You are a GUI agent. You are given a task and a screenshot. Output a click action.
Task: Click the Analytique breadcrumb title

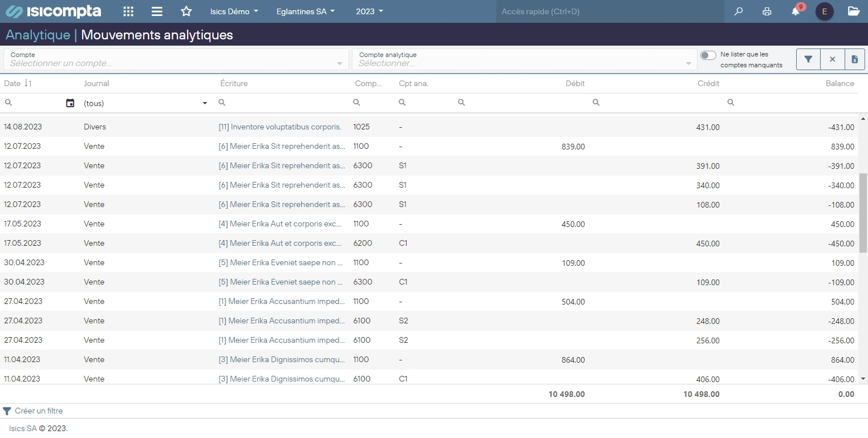38,35
